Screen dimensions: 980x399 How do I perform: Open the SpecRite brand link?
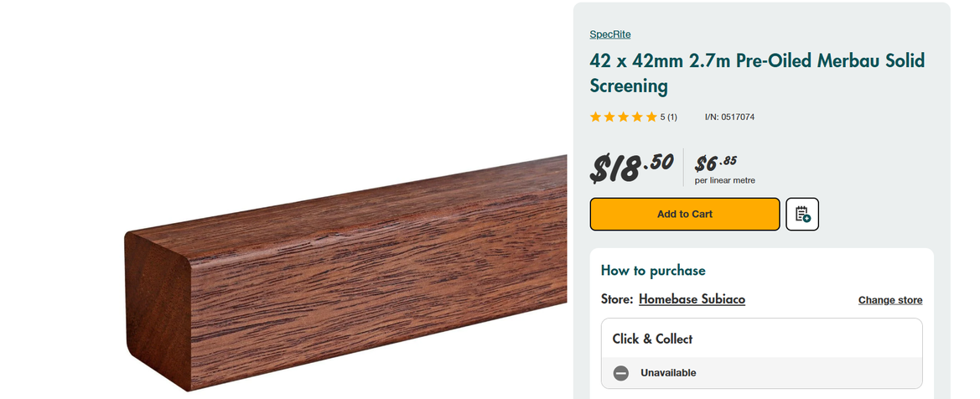coord(610,34)
